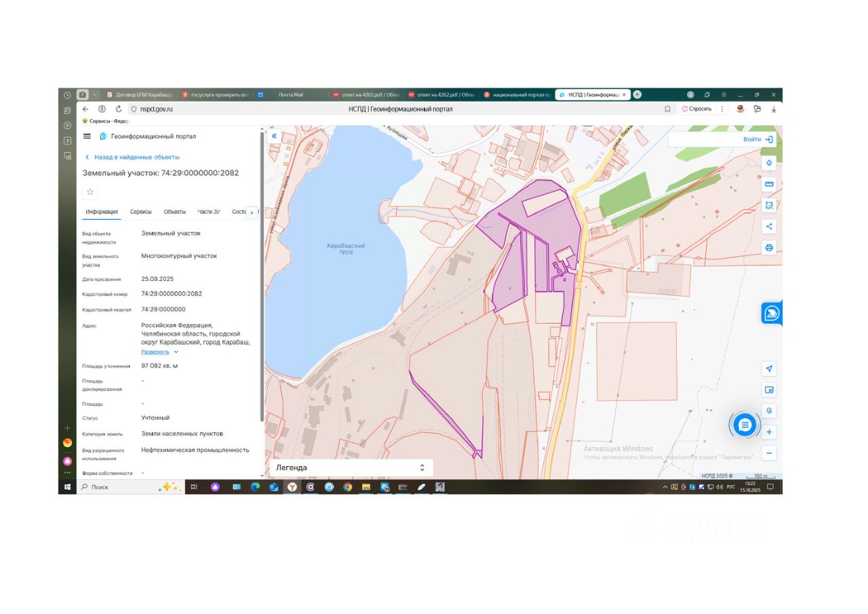Screen dimensions: 868x614
Task: Open the Сервисы bookmark in bookmarks bar
Action: [105, 121]
